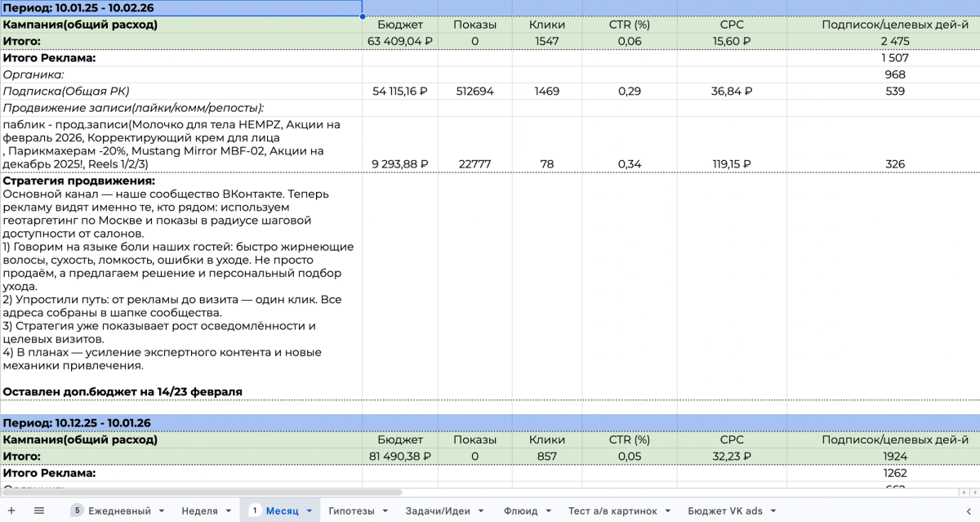Open the Задачи/Идеи tab dropdown arrow
Viewport: 980px width, 522px height.
click(480, 511)
